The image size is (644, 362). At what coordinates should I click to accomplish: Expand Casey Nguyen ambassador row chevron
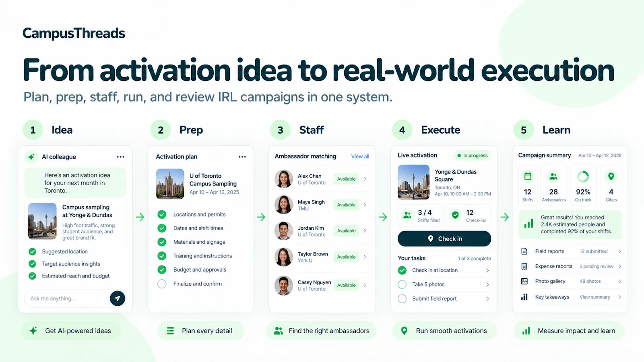(365, 285)
